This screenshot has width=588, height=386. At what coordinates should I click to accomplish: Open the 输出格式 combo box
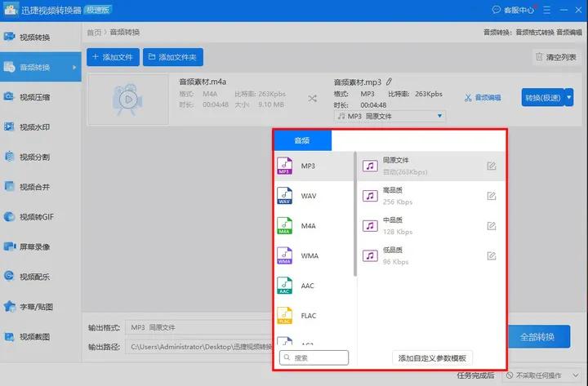(198, 327)
